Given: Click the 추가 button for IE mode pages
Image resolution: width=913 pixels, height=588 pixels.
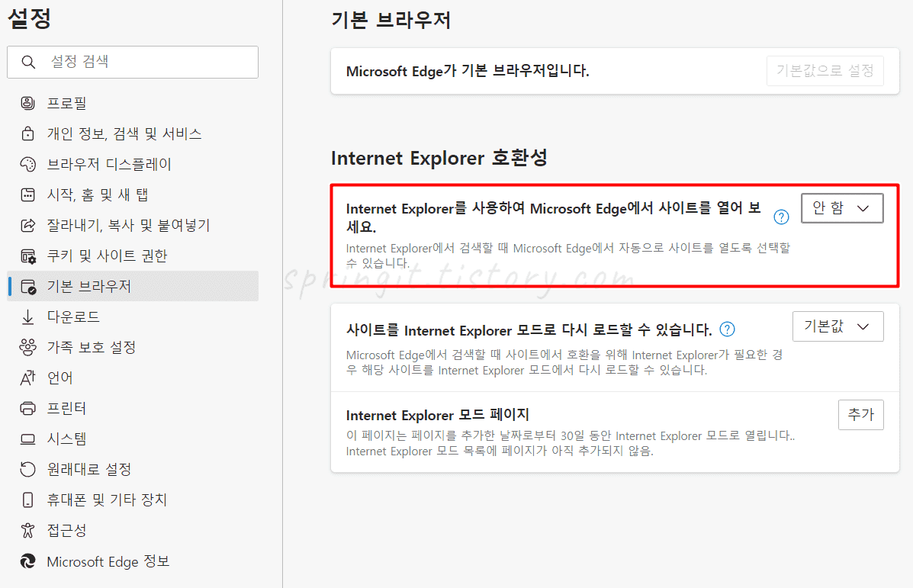Looking at the screenshot, I should click(x=860, y=415).
